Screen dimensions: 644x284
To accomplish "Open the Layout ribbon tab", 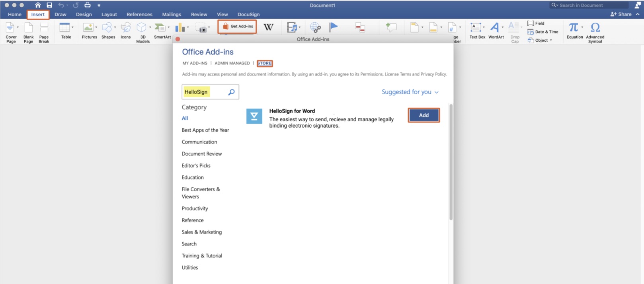I will [x=109, y=14].
